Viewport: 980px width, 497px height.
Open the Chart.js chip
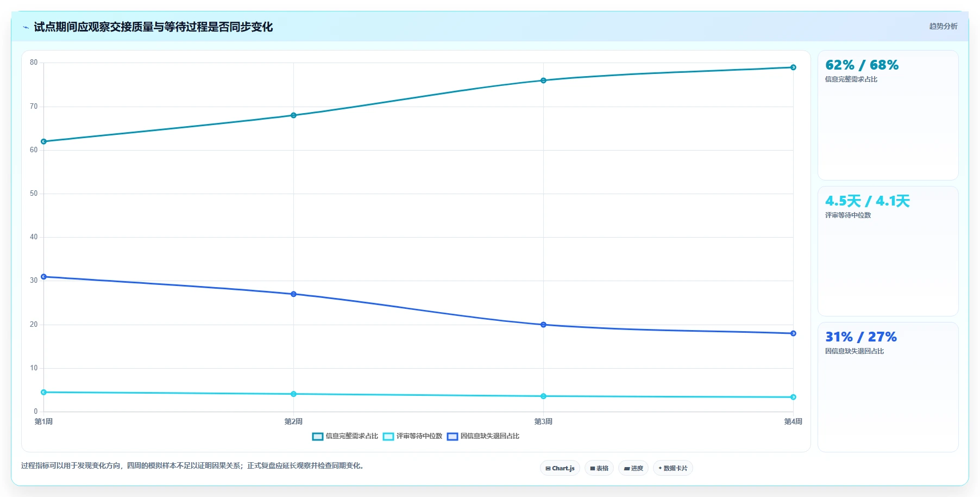tap(560, 468)
